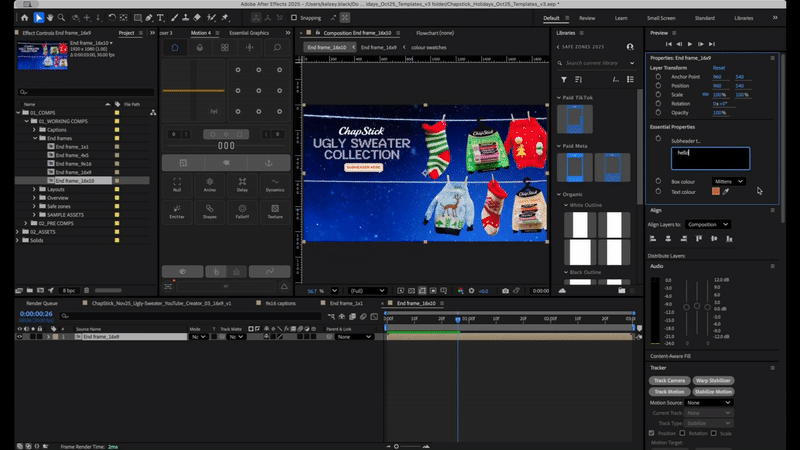The width and height of the screenshot is (800, 450).
Task: Open the Box colour Mittens dropdown
Action: (728, 182)
